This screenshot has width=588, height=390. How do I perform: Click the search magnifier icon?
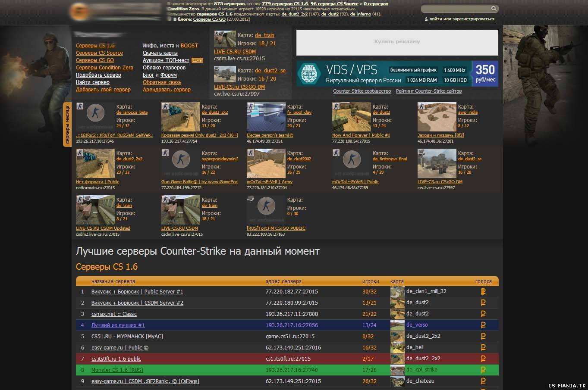[494, 9]
